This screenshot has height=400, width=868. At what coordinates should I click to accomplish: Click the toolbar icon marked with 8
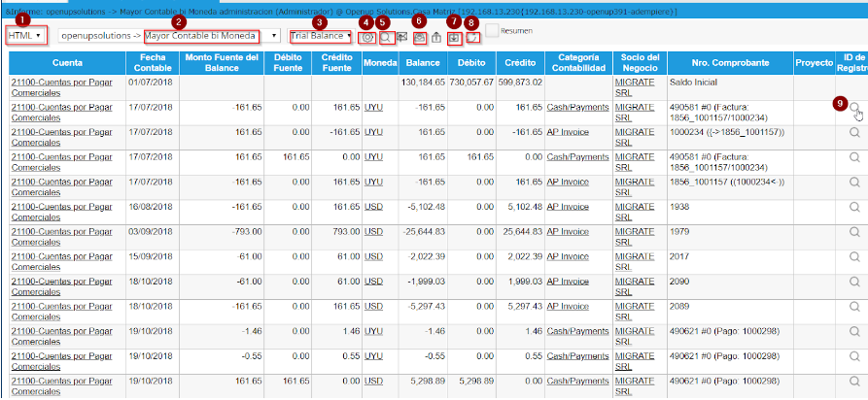472,38
